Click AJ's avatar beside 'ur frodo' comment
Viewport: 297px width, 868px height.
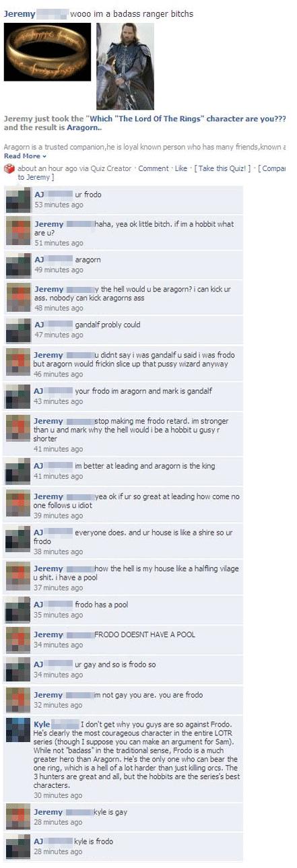pos(18,201)
